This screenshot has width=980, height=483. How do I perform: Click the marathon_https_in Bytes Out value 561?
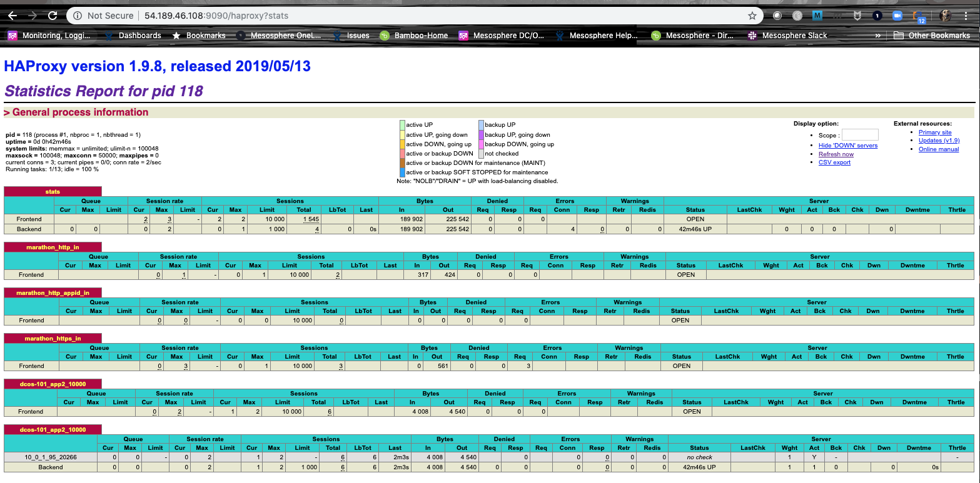click(443, 366)
